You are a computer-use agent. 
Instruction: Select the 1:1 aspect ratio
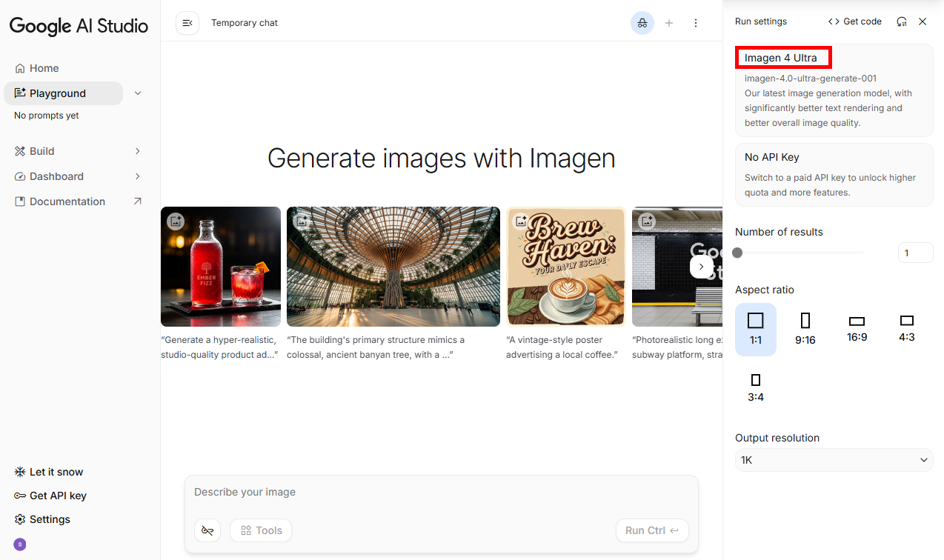tap(756, 330)
